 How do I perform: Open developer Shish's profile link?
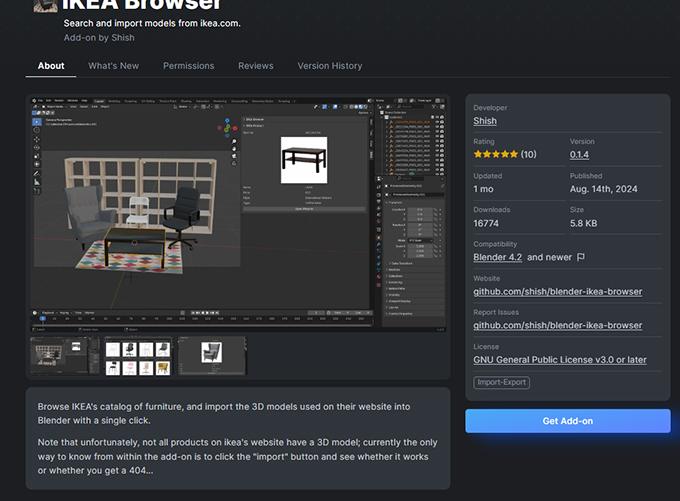(485, 121)
